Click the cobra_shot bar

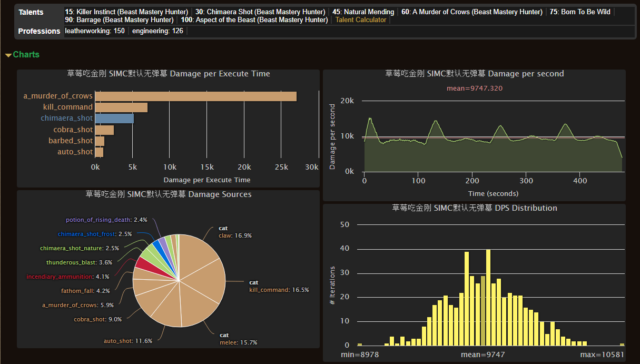click(x=104, y=130)
